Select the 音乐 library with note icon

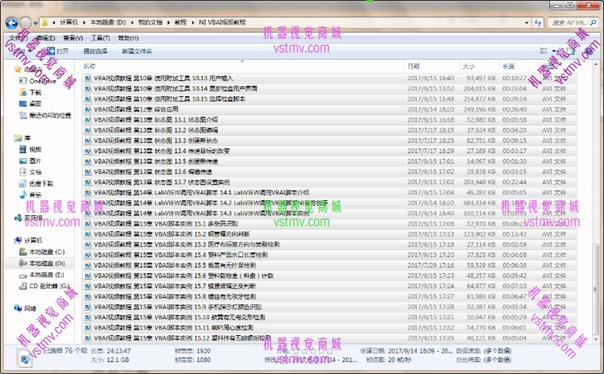pyautogui.click(x=30, y=195)
